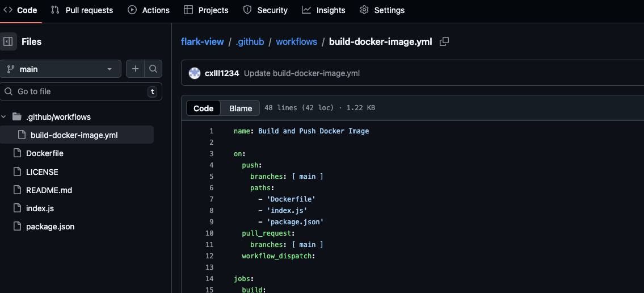Switch to Blame view
The image size is (644, 293).
241,108
